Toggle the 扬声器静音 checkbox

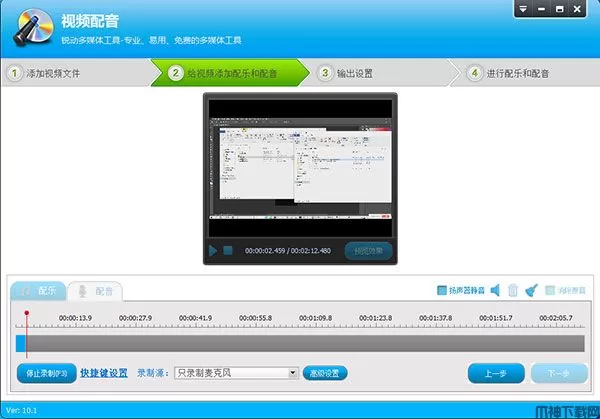point(443,291)
